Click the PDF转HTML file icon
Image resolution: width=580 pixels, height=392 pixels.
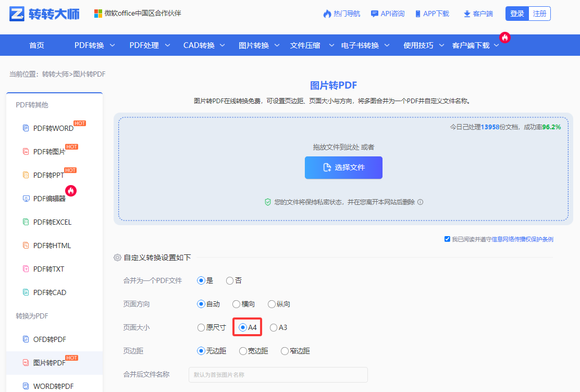pos(26,245)
